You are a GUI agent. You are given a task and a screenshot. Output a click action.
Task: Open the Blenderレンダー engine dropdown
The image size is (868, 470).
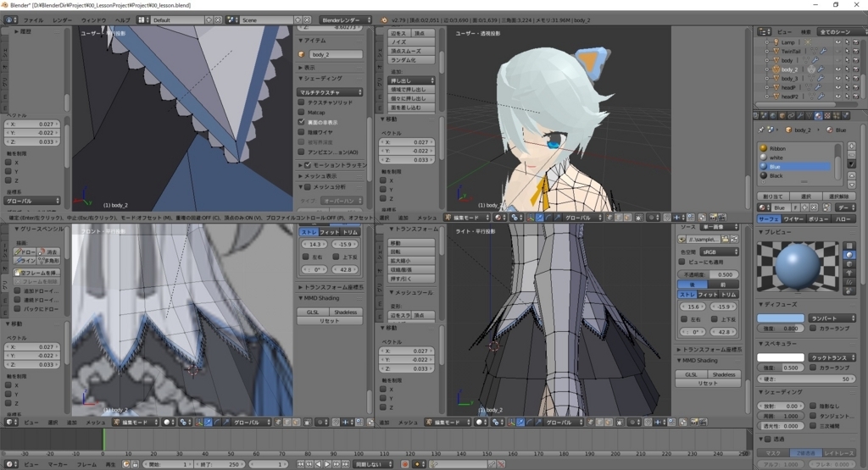[x=346, y=20]
